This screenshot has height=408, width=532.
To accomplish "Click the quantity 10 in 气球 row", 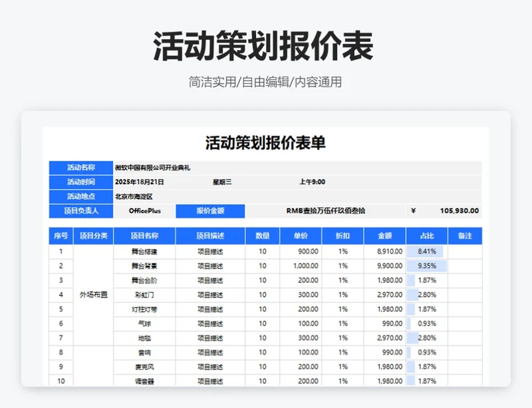I will [262, 323].
